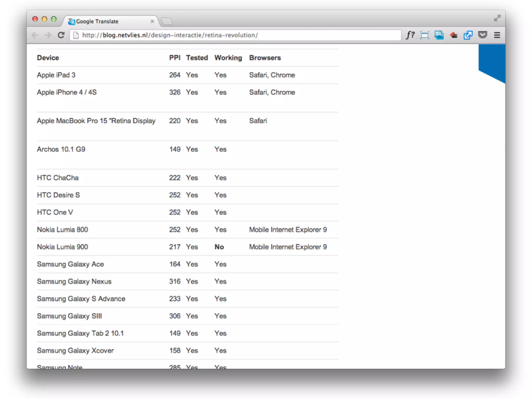The height and width of the screenshot is (399, 532).
Task: Click the Pocket save extension icon
Action: tap(482, 35)
